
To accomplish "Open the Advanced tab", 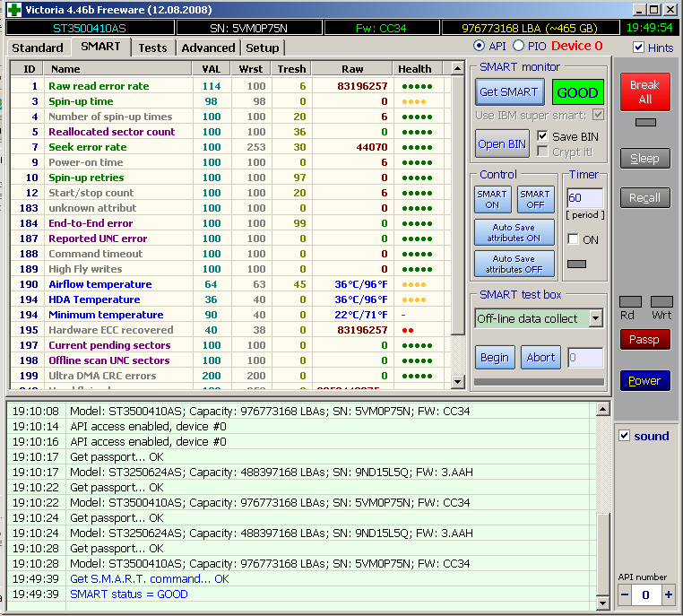I will [208, 48].
